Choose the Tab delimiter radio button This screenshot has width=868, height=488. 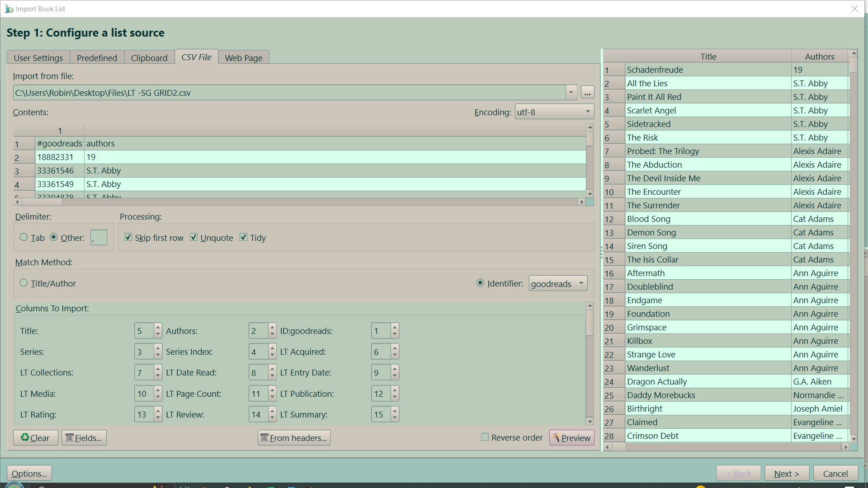pos(24,237)
